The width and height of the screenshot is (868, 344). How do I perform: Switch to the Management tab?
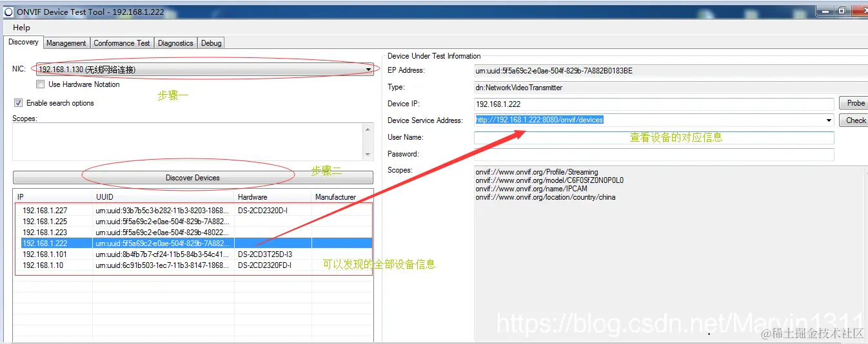(66, 43)
